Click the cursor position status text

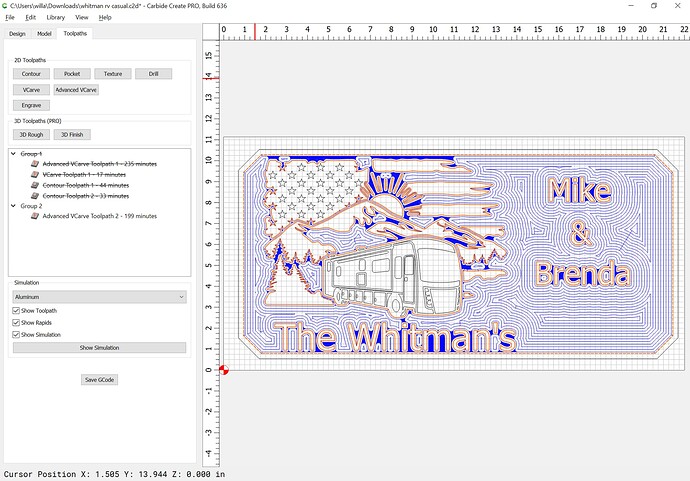pyautogui.click(x=114, y=474)
